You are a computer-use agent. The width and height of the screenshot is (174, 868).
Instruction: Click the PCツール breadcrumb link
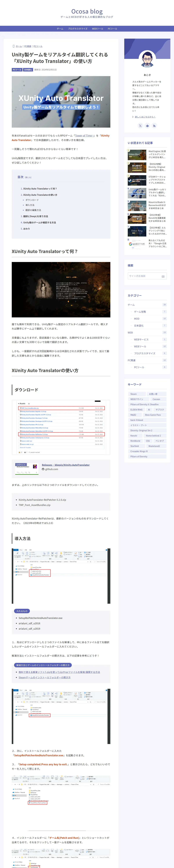click(38, 46)
